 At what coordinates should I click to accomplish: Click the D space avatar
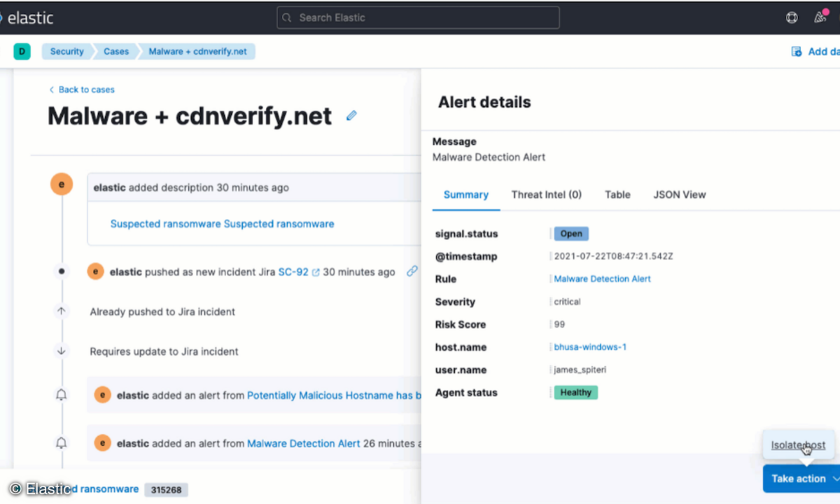click(22, 51)
